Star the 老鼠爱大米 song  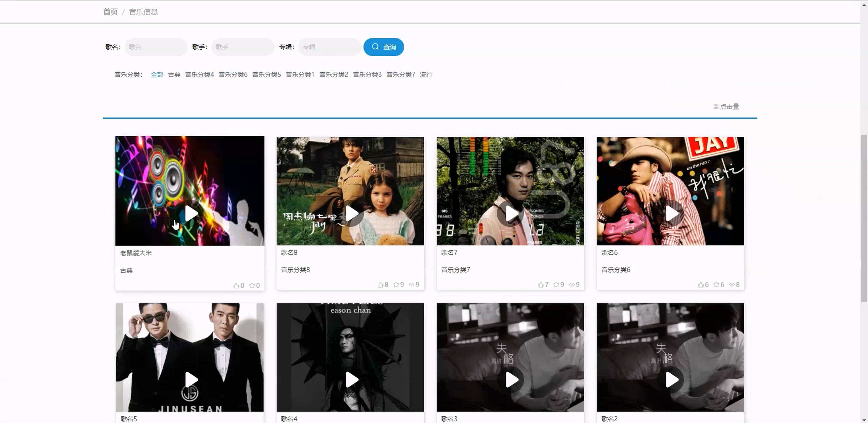pos(252,286)
